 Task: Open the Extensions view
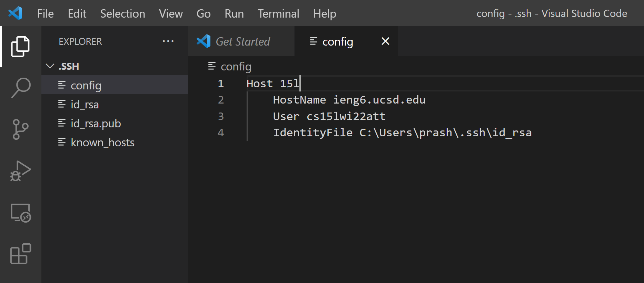(x=21, y=254)
